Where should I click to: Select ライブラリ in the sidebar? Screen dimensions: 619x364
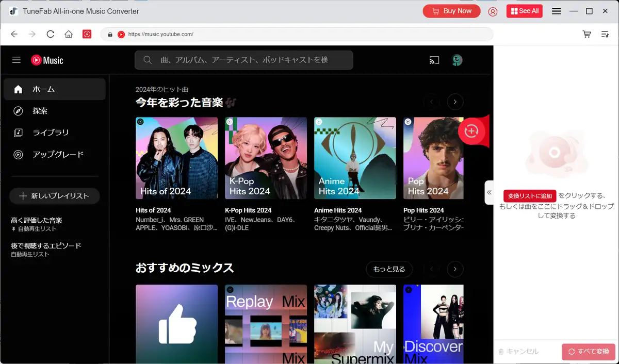coord(54,133)
